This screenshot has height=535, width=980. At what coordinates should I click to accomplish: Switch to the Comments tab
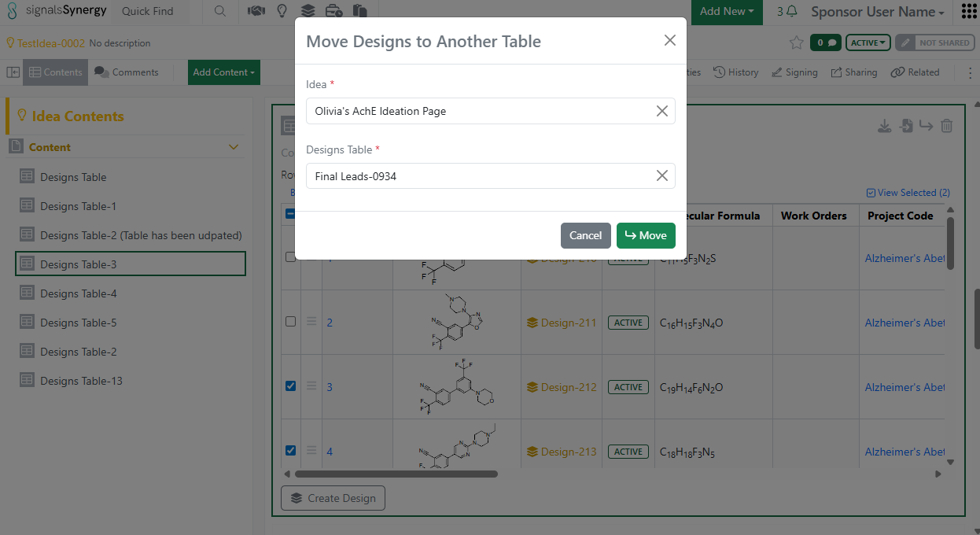tap(127, 72)
